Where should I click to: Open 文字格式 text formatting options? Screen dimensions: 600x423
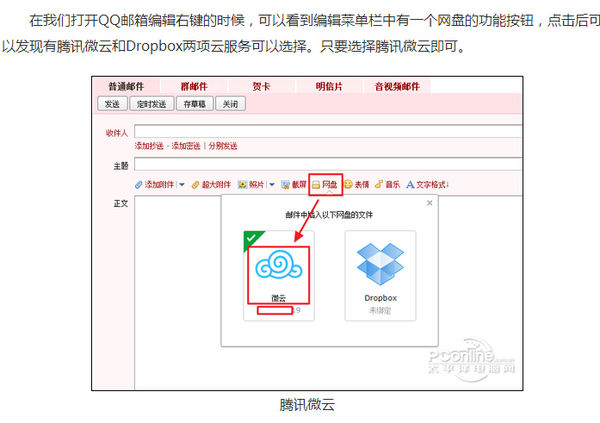(427, 185)
